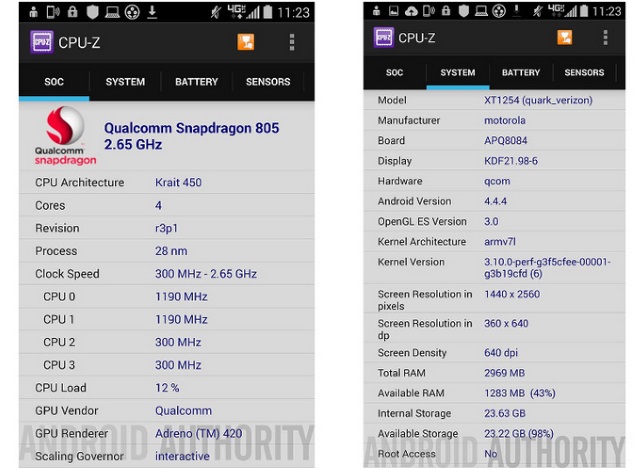The width and height of the screenshot is (635, 468).
Task: Tap Android Version 4.4.4 value
Action: click(x=495, y=201)
